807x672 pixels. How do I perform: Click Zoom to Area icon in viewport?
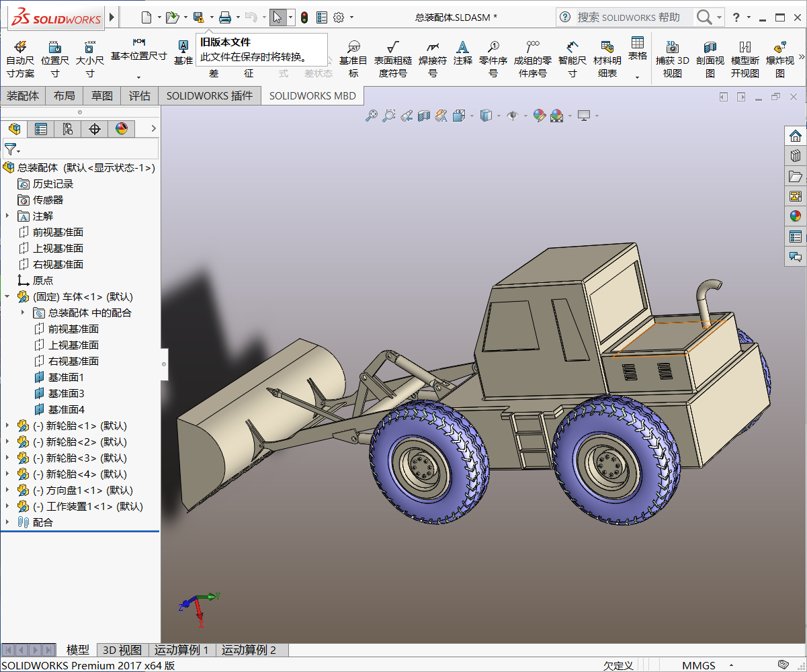388,116
